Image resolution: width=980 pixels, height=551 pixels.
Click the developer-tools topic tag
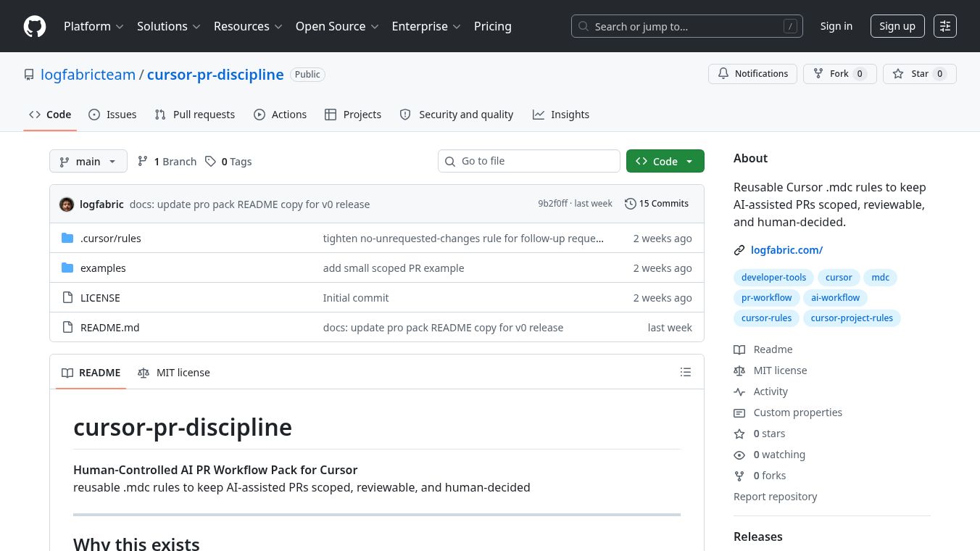(773, 277)
